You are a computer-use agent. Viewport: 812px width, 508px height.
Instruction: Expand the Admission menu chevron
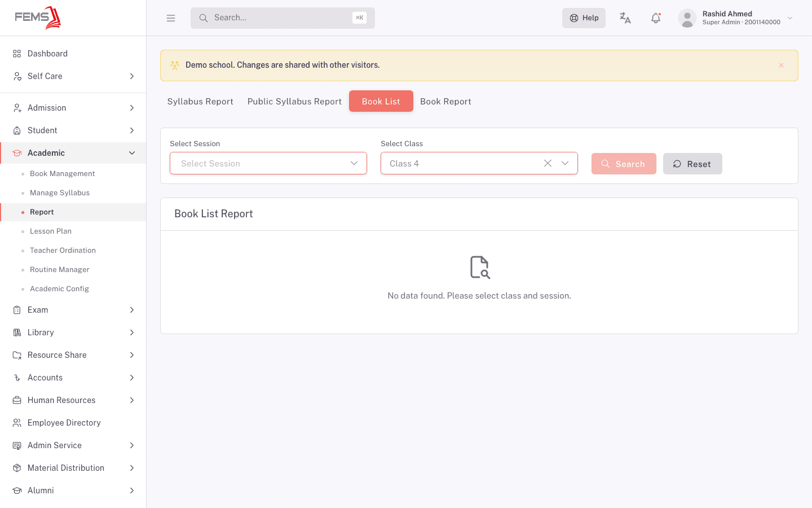(x=132, y=108)
